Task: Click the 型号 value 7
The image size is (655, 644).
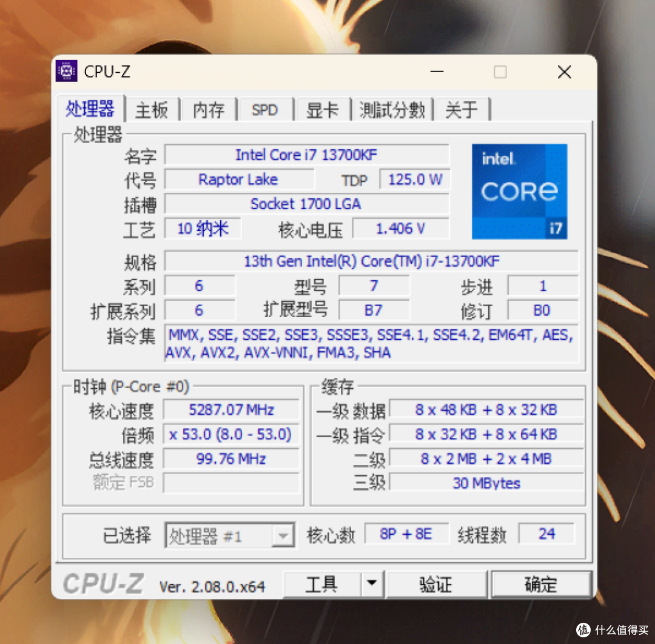Action: tap(374, 286)
